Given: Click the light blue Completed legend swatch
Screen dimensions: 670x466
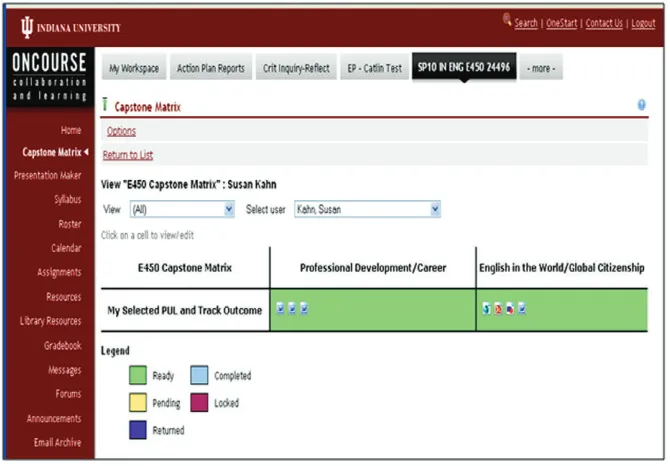Looking at the screenshot, I should tap(199, 375).
